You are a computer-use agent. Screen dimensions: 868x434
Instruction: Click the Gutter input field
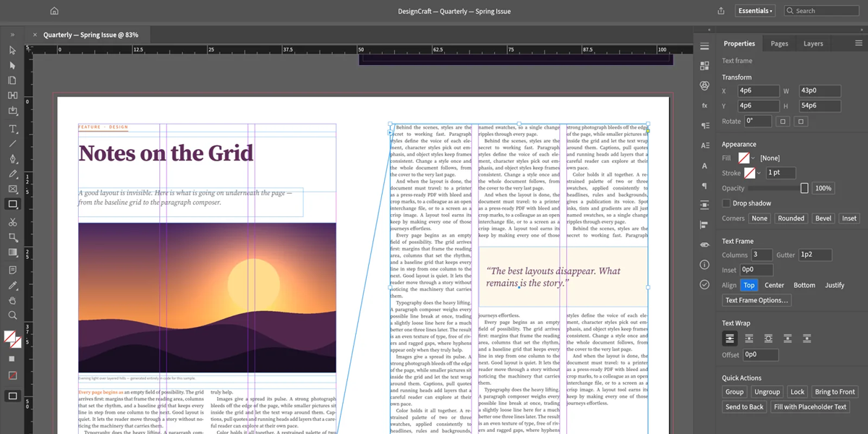(x=814, y=255)
